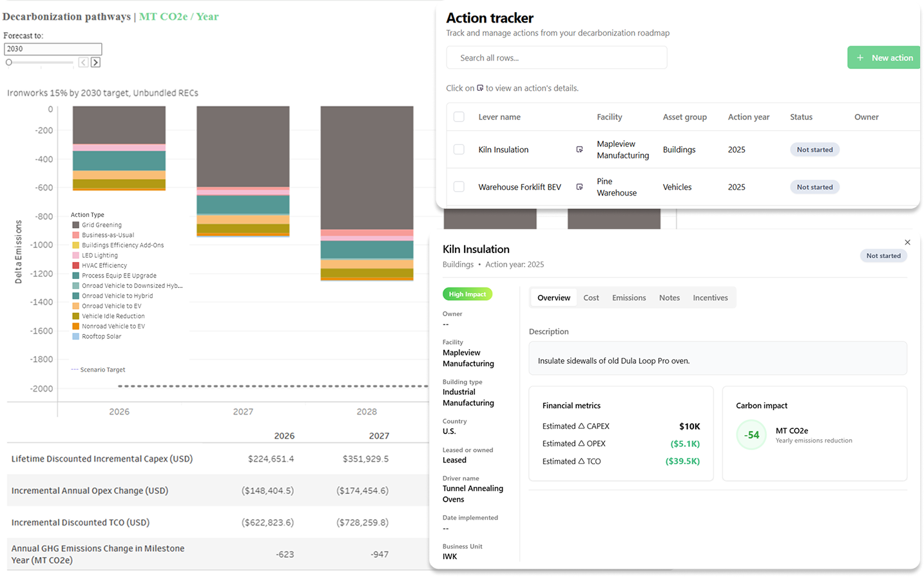
Task: Sort by Status column header
Action: 801,117
